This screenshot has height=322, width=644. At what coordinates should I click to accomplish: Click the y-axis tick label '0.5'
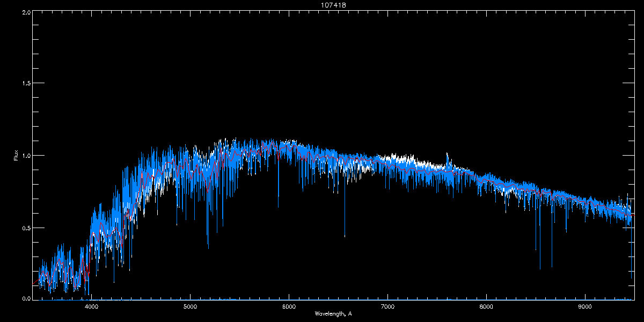pyautogui.click(x=26, y=228)
